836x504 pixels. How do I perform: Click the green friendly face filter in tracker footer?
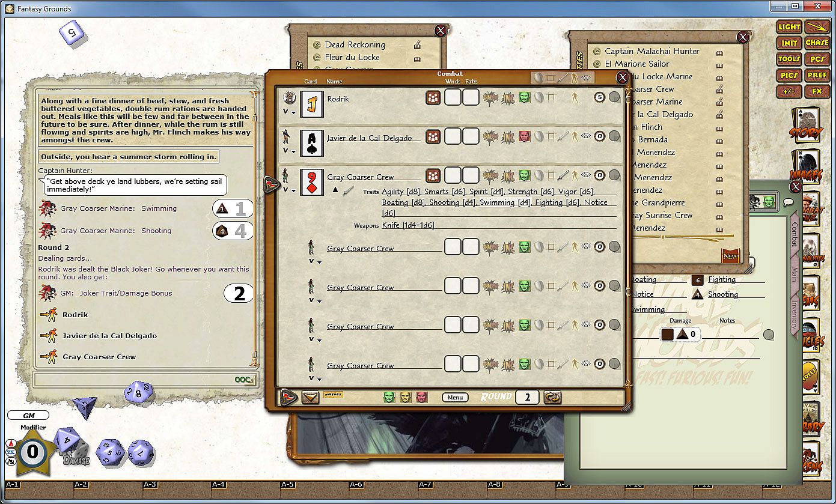(389, 397)
